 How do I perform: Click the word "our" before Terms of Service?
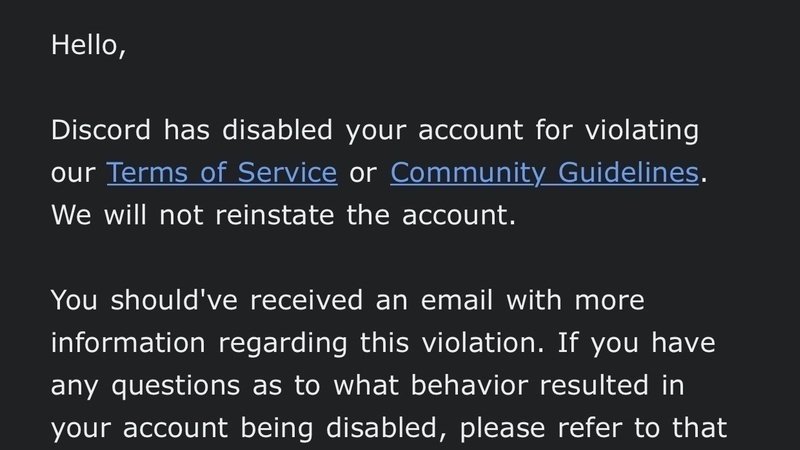[73, 173]
